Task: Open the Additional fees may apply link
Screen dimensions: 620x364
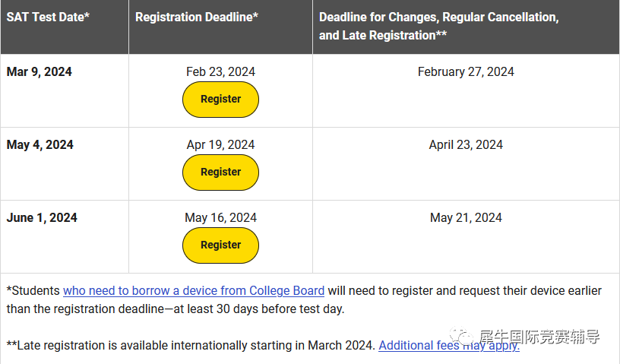Action: [x=449, y=346]
